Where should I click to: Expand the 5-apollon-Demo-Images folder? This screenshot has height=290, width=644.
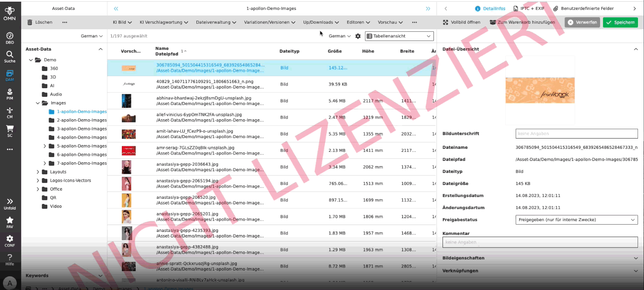(45, 146)
